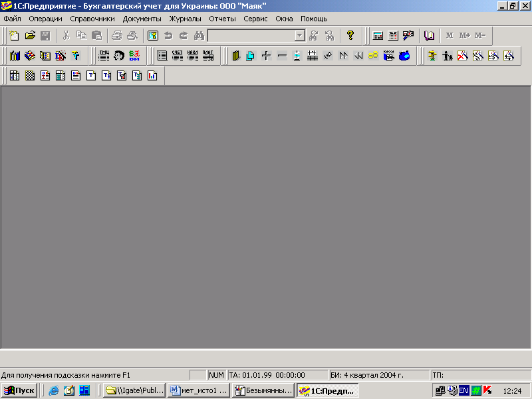Image resolution: width=532 pixels, height=399 pixels.
Task: Open the chart of accounts books icon
Action: click(15, 56)
